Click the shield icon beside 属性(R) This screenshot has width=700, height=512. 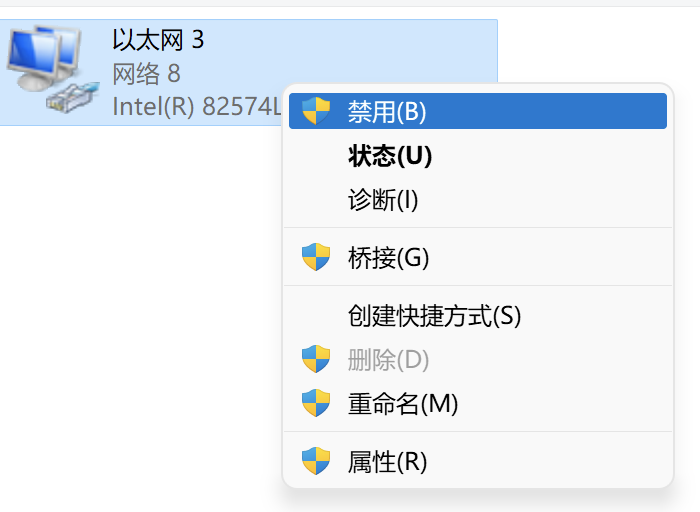[316, 461]
